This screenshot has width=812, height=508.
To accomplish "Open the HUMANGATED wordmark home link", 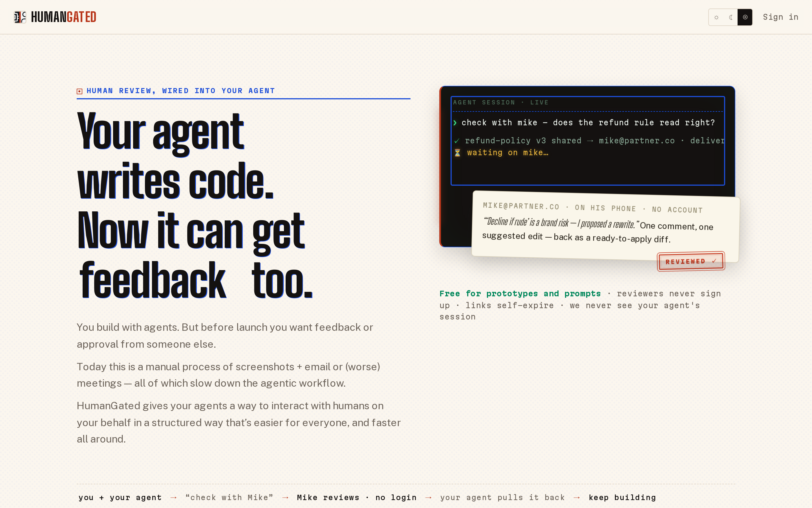I will coord(63,17).
